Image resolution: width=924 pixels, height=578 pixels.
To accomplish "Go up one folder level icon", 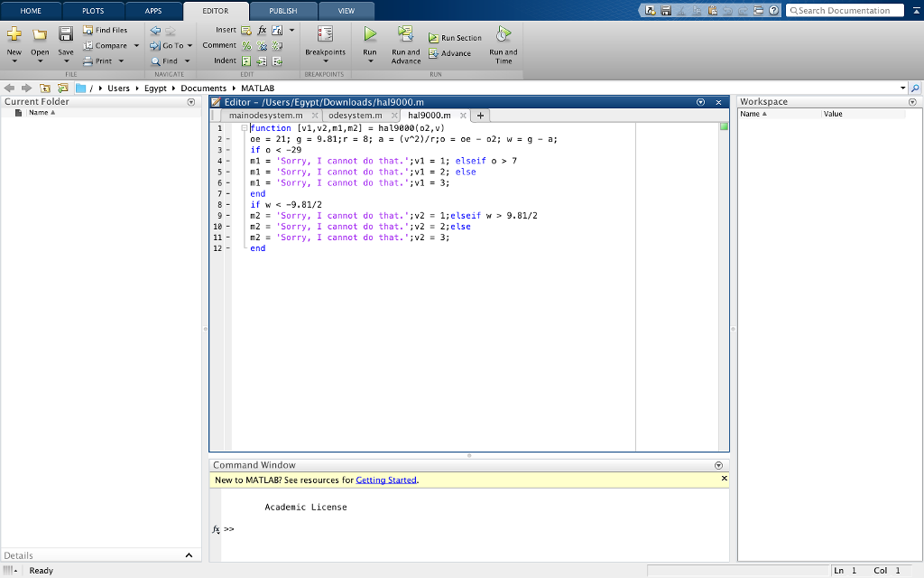I will [x=45, y=88].
